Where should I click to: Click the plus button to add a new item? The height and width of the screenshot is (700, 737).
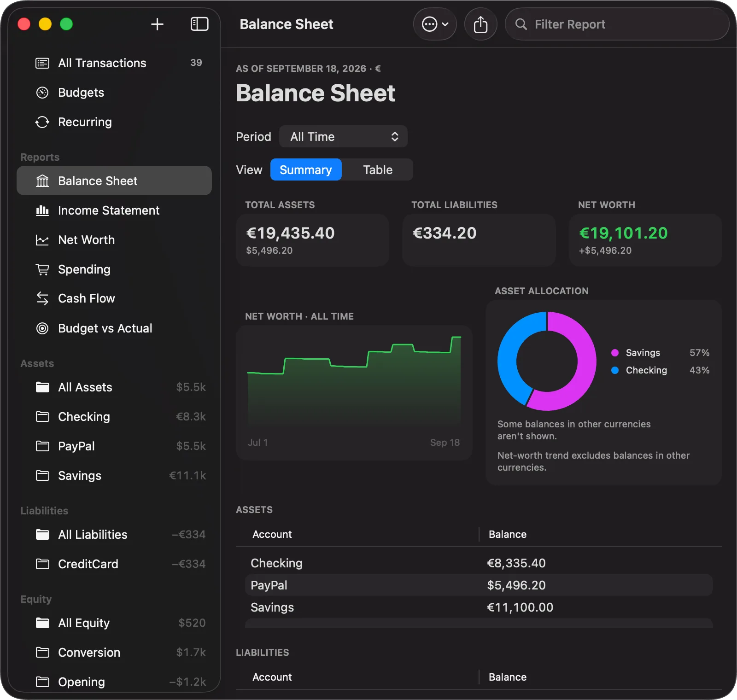pos(157,24)
